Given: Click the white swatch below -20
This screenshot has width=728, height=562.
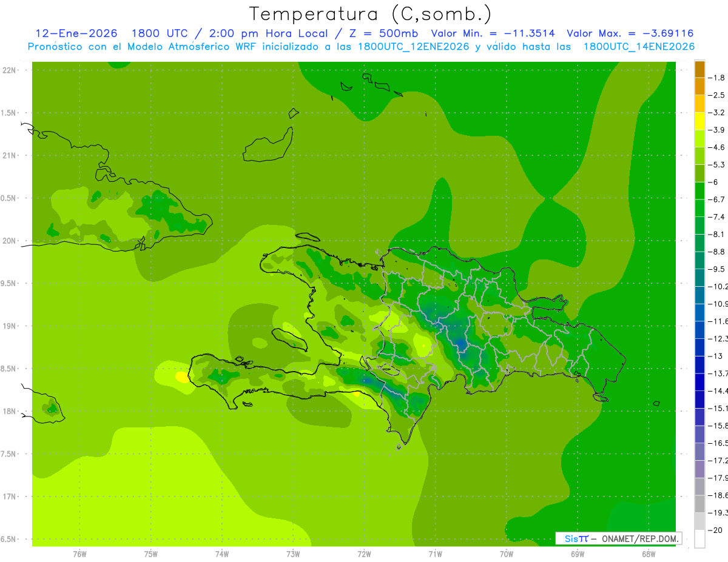Looking at the screenshot, I should click(699, 539).
